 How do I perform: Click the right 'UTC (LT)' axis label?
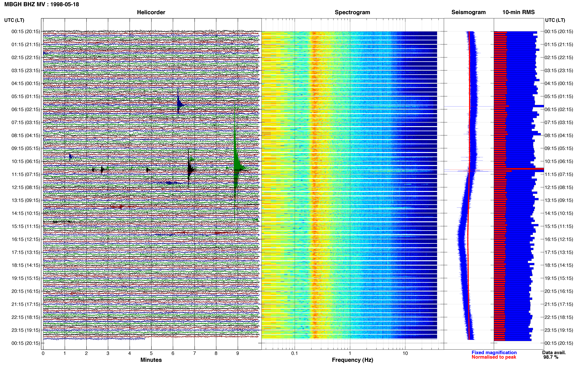(x=555, y=20)
